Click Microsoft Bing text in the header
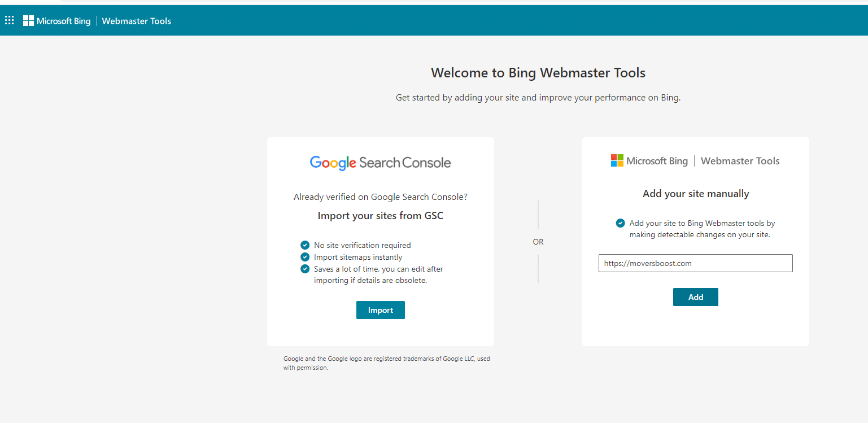Screen dimensions: 868x423 tap(63, 21)
